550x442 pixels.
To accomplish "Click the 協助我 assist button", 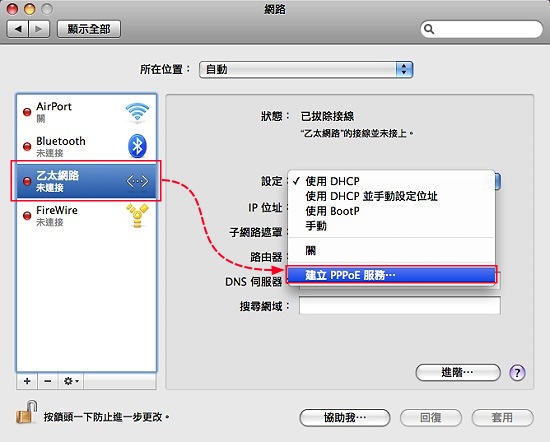I will click(x=345, y=417).
